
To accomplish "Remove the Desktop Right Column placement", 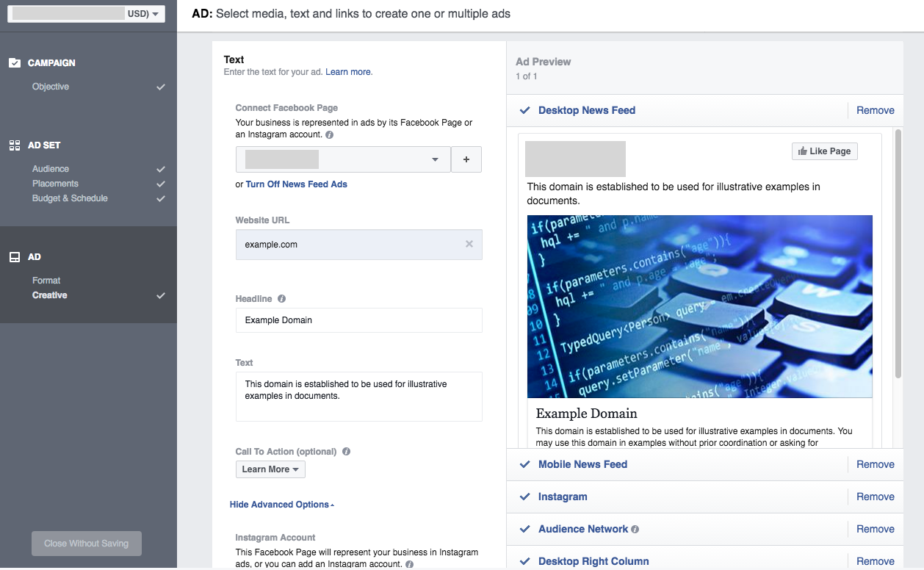I will [x=875, y=560].
